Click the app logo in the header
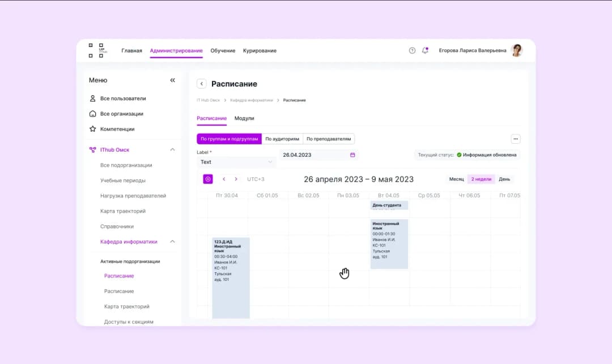This screenshot has width=612, height=364. coord(97,50)
